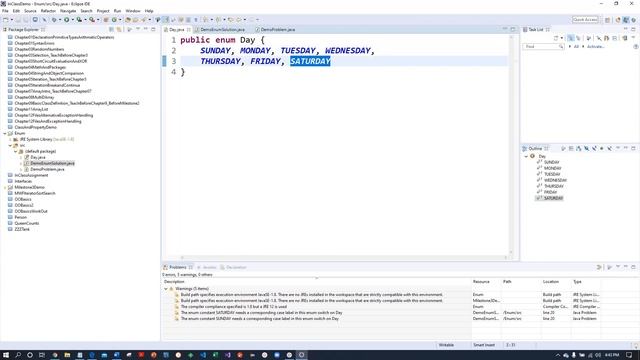Select the Interfaces project
The height and width of the screenshot is (360, 640).
point(23,181)
